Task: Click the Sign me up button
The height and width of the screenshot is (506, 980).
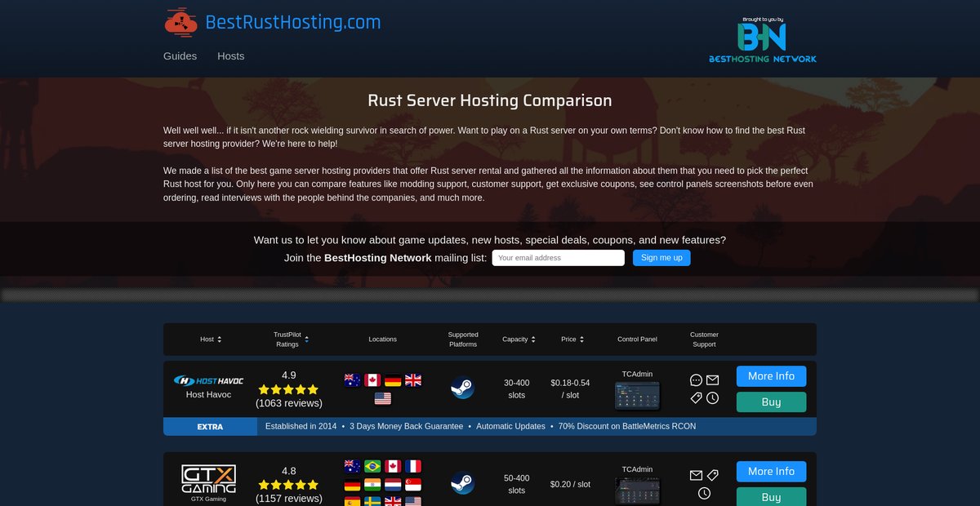Action: point(661,258)
